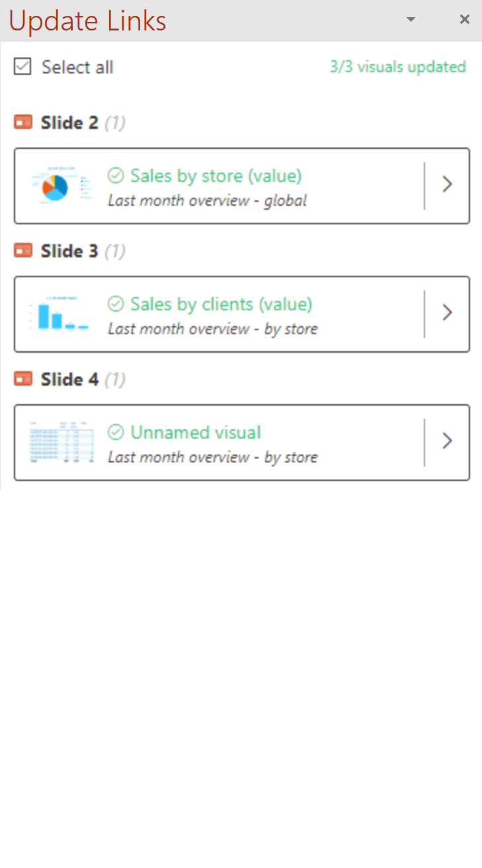Expand details chevron for Sales by clients
This screenshot has width=482, height=868.
[x=447, y=313]
